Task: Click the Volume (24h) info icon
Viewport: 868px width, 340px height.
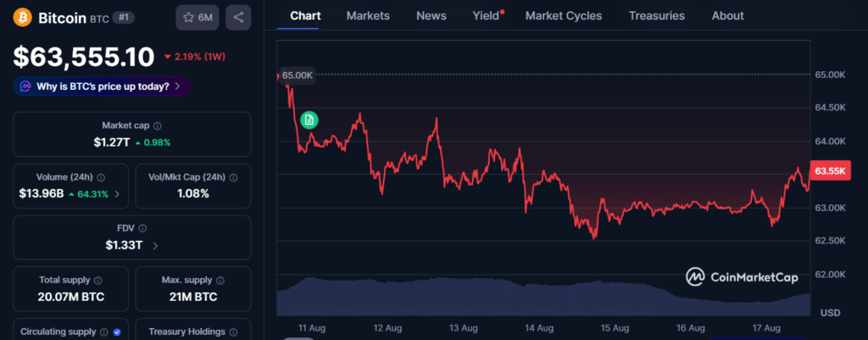Action: click(102, 178)
